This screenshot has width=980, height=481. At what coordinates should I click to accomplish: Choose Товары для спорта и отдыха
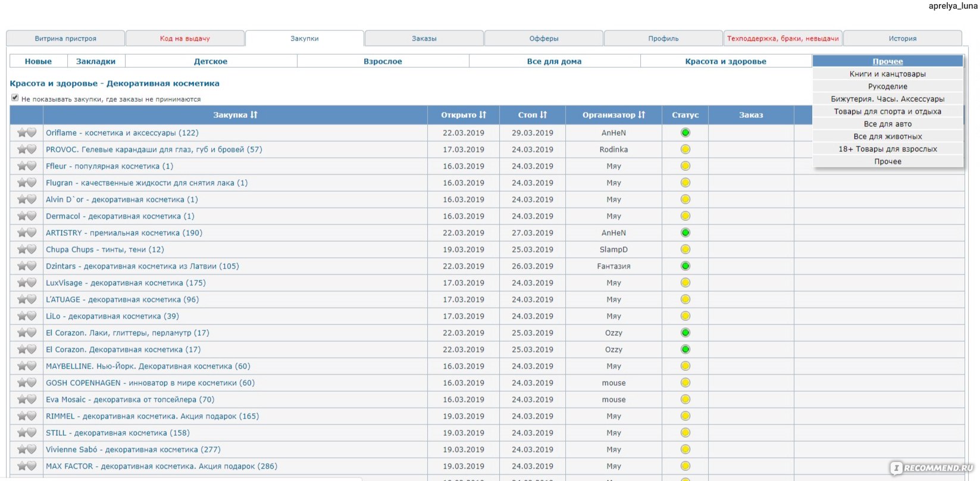(x=888, y=111)
